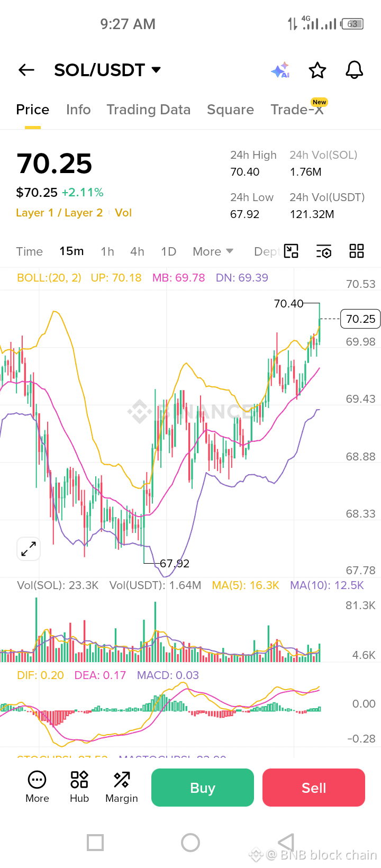Open the Trade-X tab
Screen dimensions: 381x868
(x=297, y=108)
